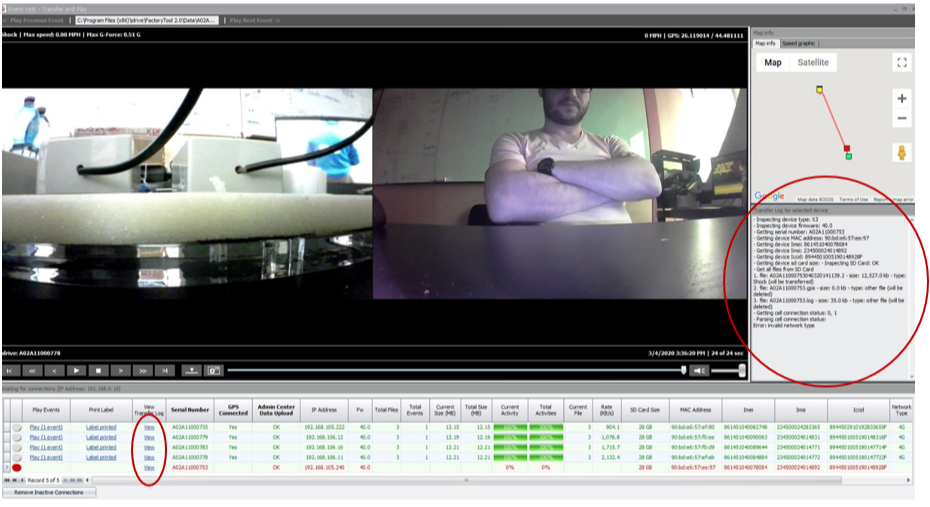Switch to the Map info tab

tap(765, 43)
